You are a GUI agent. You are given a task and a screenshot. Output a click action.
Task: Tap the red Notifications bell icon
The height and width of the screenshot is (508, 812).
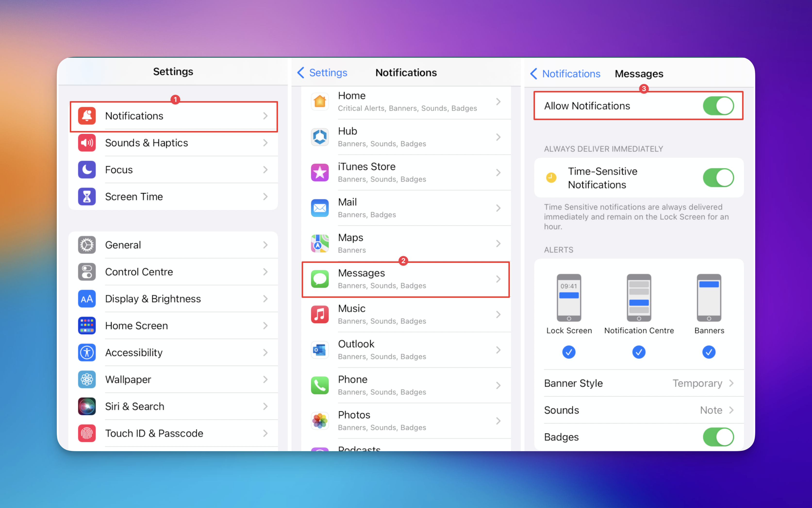tap(87, 116)
